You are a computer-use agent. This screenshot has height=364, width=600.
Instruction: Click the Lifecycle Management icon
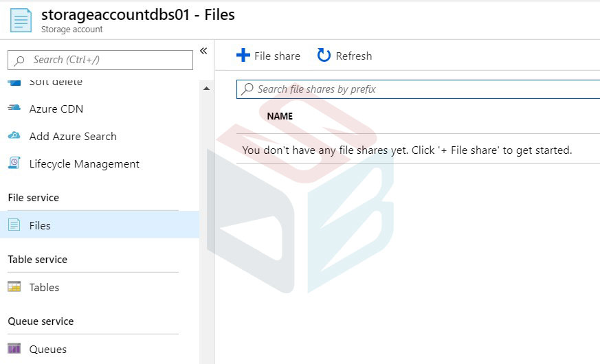[x=14, y=163]
